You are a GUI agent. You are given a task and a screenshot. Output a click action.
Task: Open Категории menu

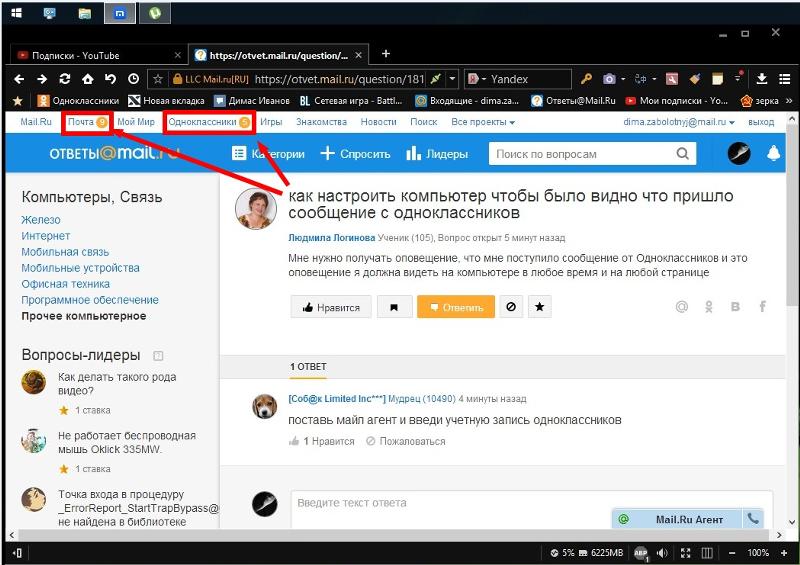coord(268,154)
